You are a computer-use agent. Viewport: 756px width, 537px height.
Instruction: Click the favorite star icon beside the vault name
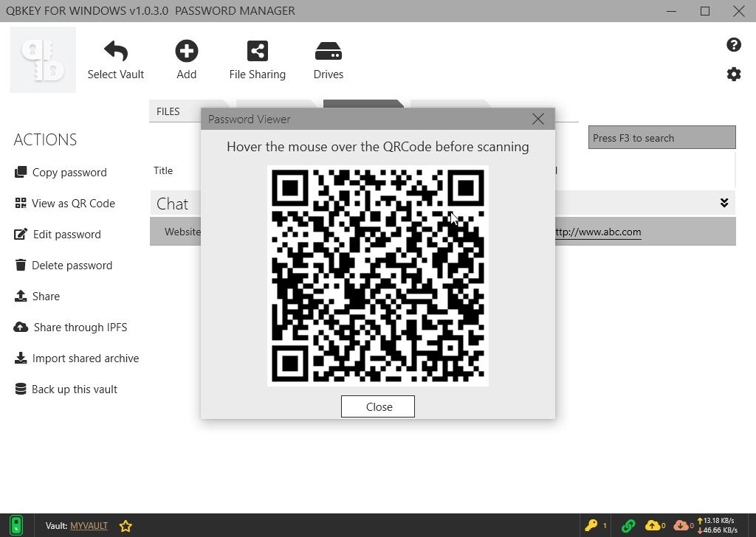126,526
